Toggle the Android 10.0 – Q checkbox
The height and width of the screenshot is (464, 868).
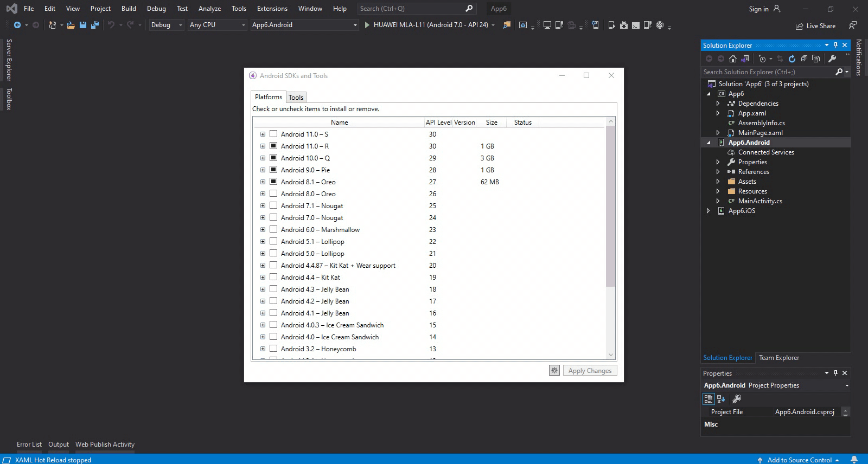tap(273, 158)
